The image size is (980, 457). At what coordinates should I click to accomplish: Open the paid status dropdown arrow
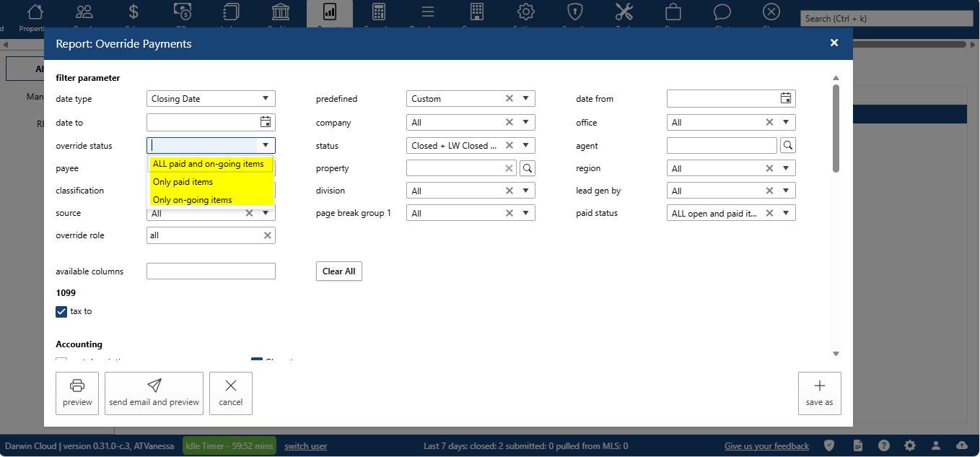(786, 213)
